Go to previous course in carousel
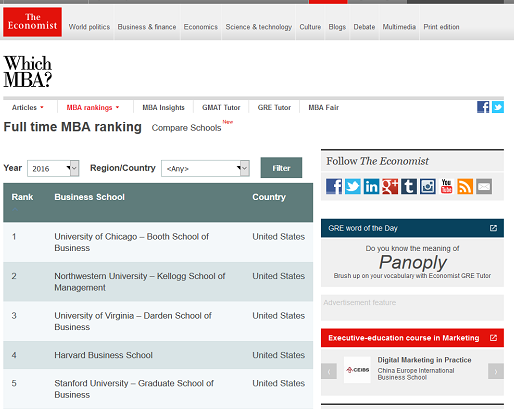 click(x=329, y=371)
